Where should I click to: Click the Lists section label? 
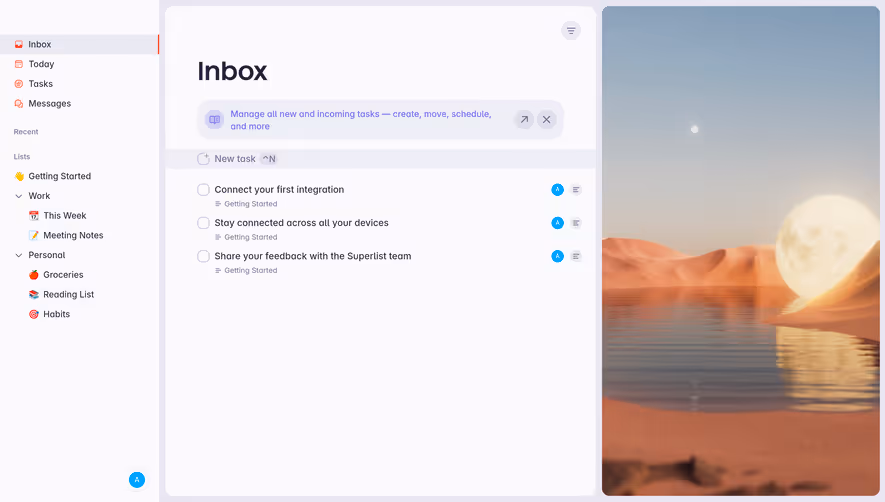(x=22, y=156)
